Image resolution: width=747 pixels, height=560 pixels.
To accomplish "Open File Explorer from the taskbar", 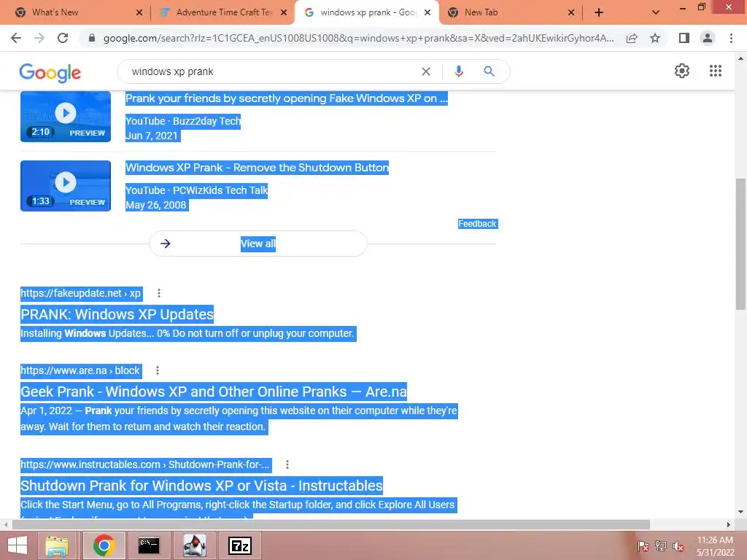I will [x=57, y=545].
